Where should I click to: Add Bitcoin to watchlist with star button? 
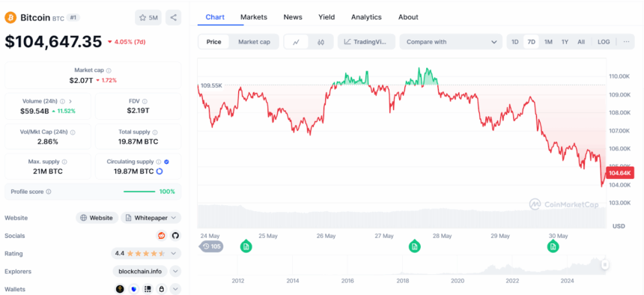pyautogui.click(x=148, y=18)
